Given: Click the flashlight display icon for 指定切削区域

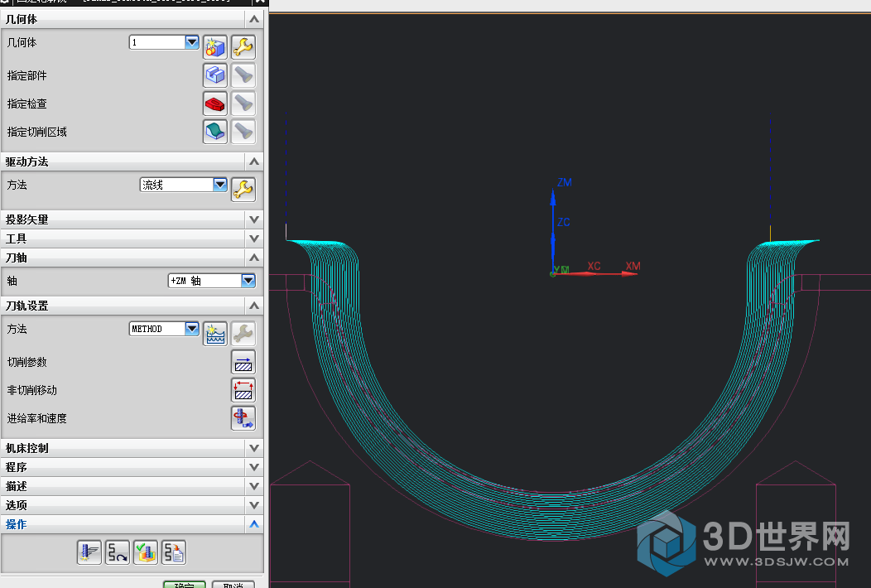Looking at the screenshot, I should (x=243, y=132).
